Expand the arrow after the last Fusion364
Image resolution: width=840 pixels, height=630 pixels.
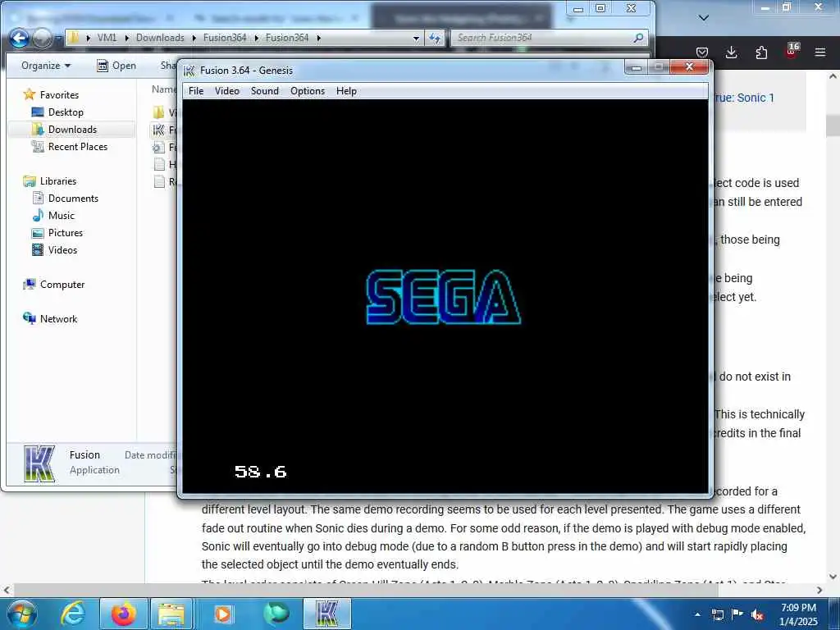(x=319, y=38)
